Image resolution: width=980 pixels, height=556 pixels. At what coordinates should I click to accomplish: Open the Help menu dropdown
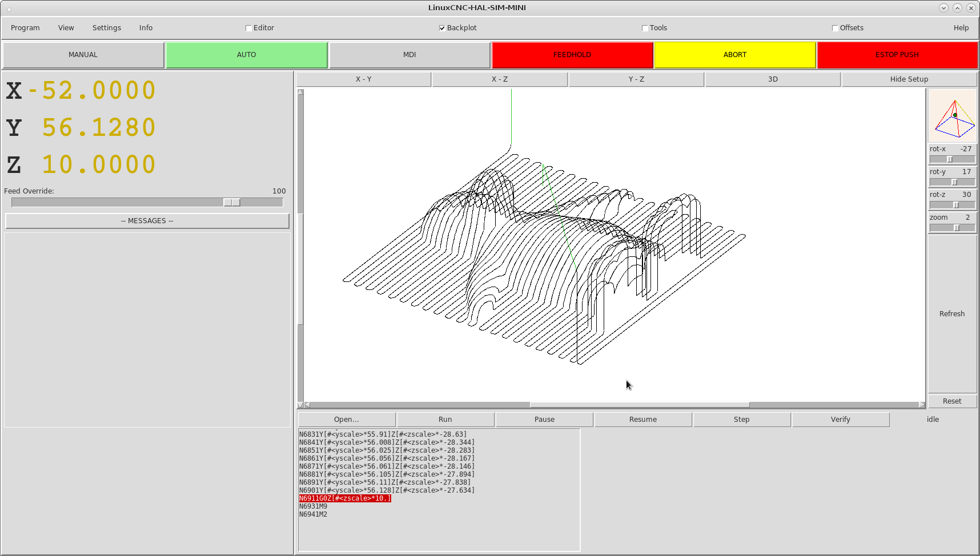(961, 28)
